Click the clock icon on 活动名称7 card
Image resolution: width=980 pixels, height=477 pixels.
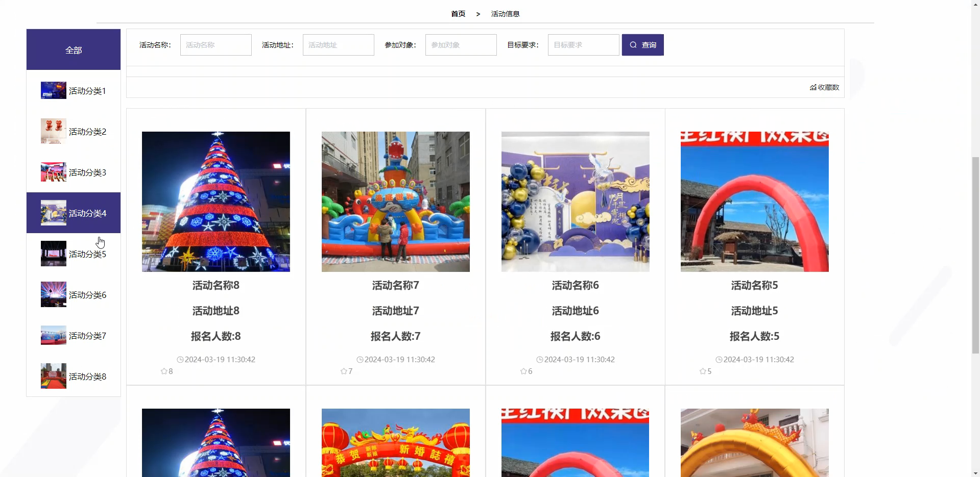click(360, 360)
